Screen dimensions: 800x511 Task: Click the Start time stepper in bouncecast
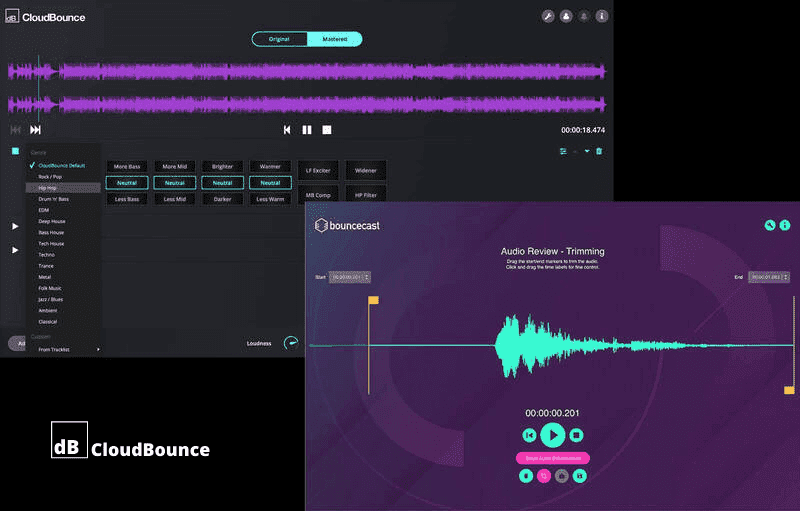click(367, 277)
